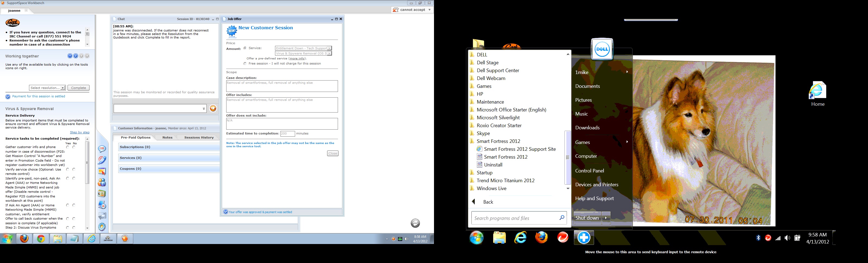The height and width of the screenshot is (263, 868).
Task: Open the Select resolution dropdown
Action: click(47, 88)
